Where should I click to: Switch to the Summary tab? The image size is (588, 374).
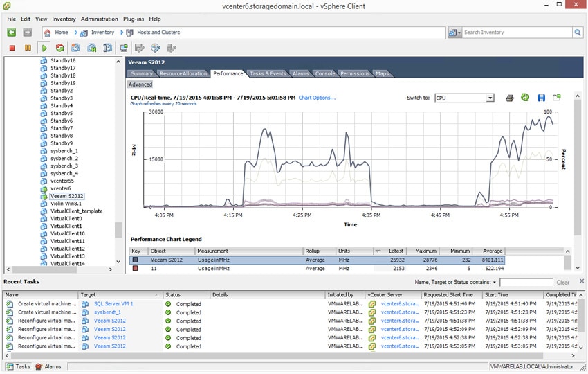pos(142,74)
